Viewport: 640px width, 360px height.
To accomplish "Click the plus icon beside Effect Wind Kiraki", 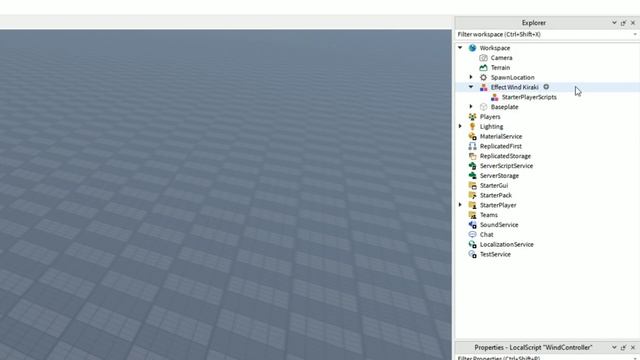I will coord(546,87).
